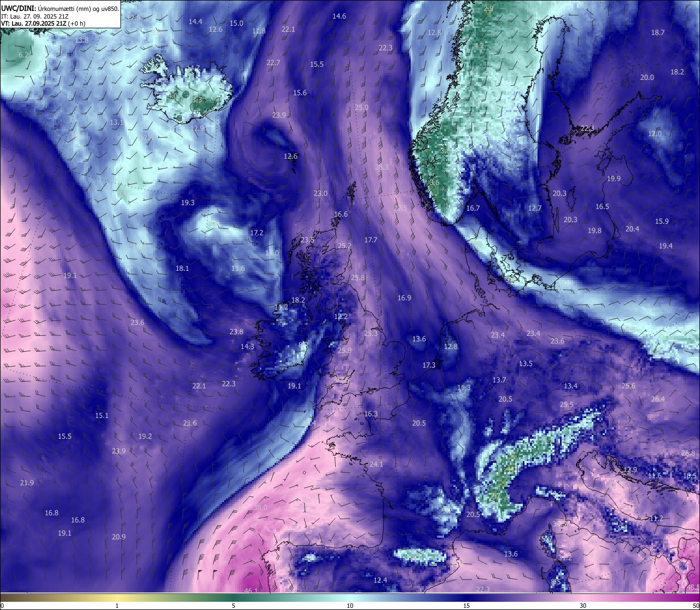Select the 16.9 value label
This screenshot has height=610, width=700.
pos(404,298)
